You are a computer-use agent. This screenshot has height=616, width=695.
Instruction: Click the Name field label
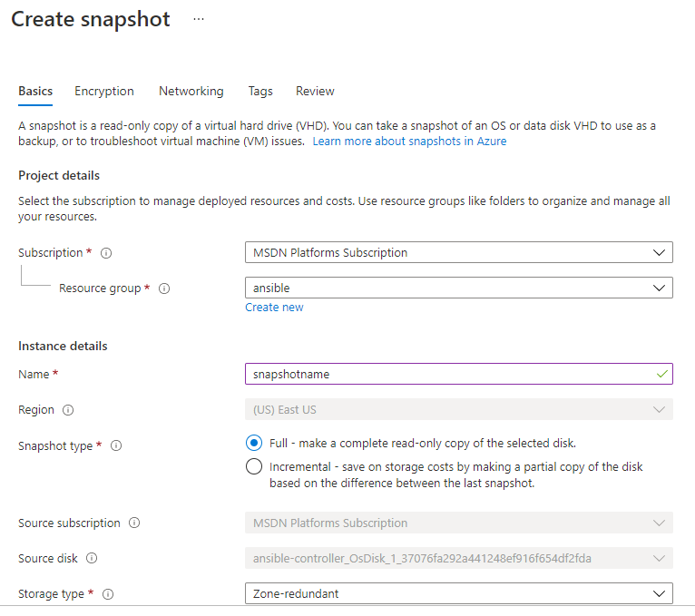click(34, 375)
